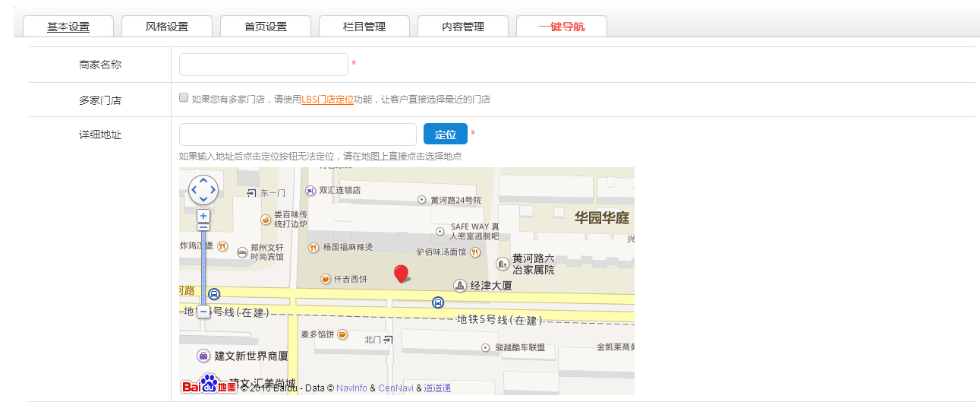
Task: Open the LBS门店定位 link
Action: point(327,100)
